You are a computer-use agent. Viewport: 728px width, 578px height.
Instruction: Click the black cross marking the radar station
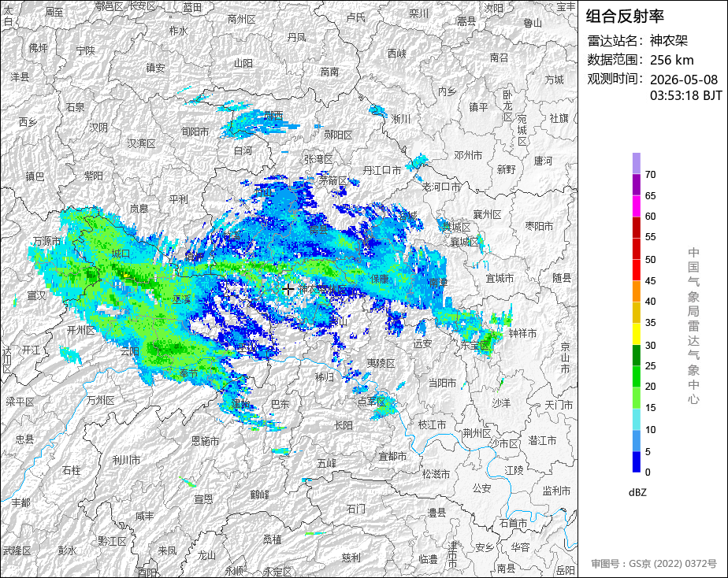click(x=288, y=290)
